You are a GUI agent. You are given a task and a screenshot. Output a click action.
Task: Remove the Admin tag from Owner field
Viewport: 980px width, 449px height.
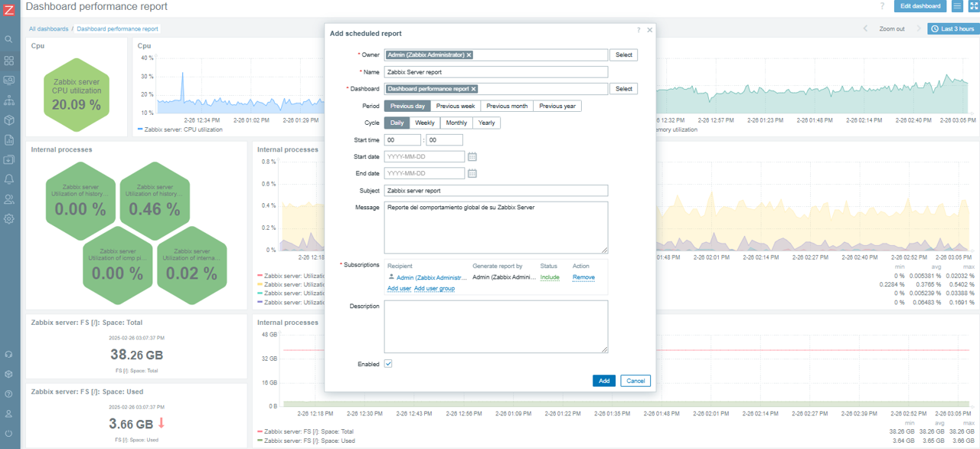click(469, 55)
